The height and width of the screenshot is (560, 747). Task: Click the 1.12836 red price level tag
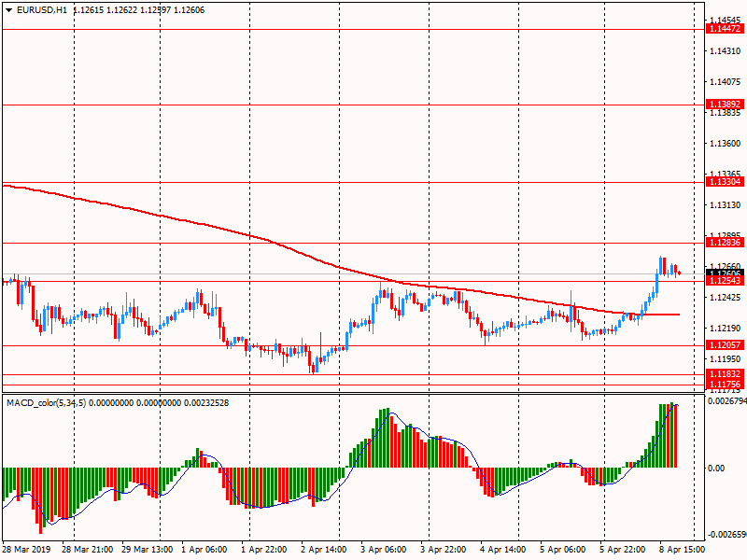[x=725, y=243]
